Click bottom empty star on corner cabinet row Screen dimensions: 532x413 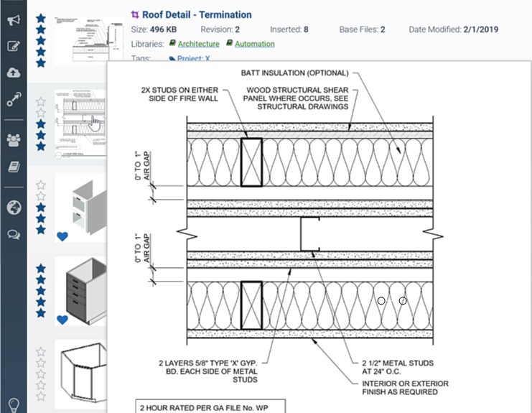[x=41, y=396]
